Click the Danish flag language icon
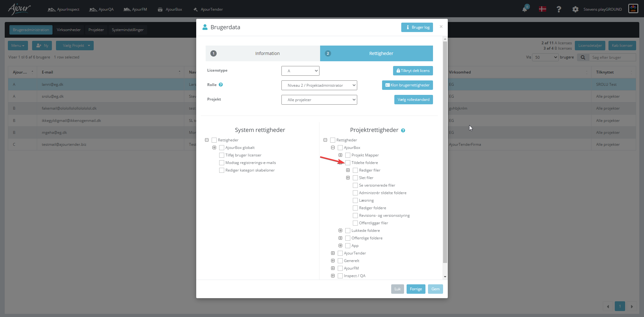644x317 pixels. point(542,9)
